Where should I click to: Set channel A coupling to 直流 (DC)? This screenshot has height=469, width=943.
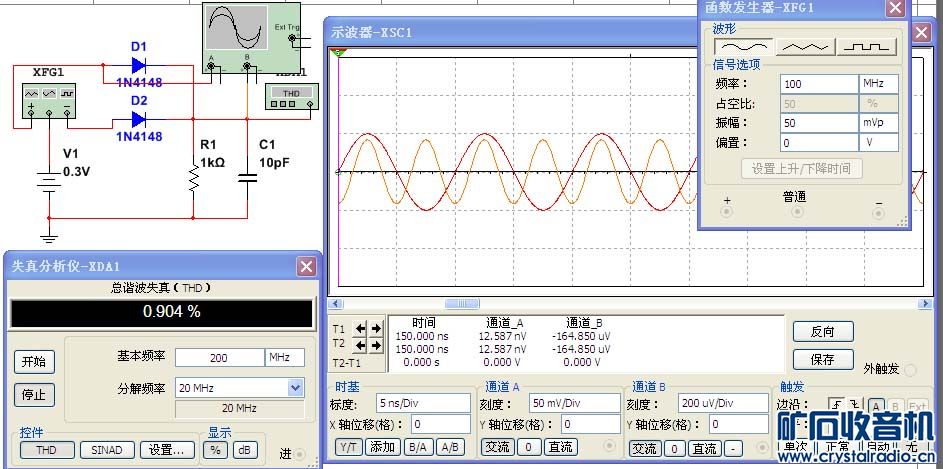coord(561,448)
